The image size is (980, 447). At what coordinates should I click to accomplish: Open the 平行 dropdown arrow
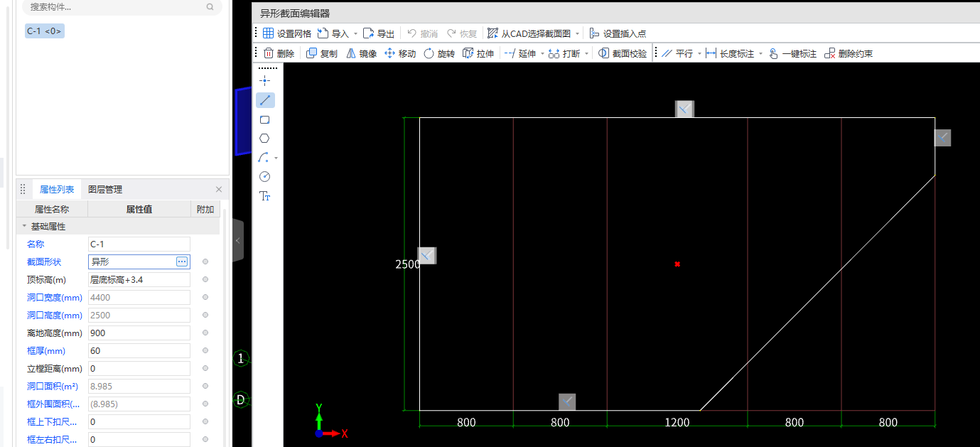pyautogui.click(x=699, y=53)
